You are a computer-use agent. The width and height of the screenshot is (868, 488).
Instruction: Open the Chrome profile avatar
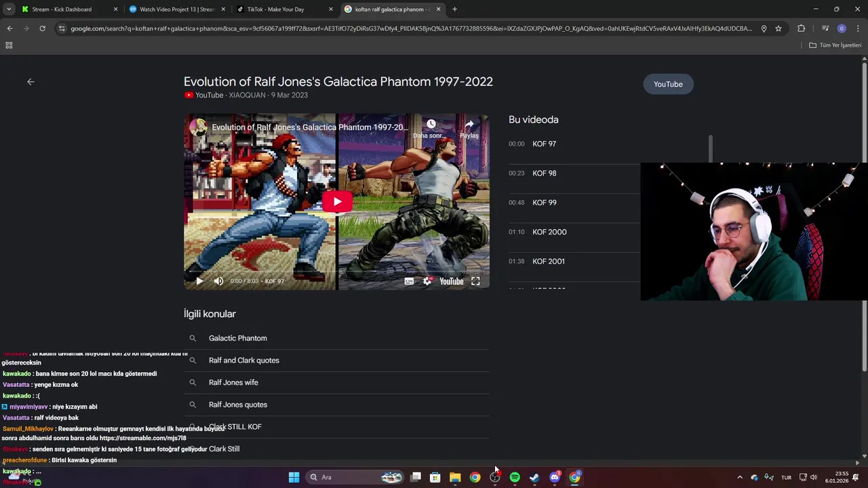coord(842,28)
